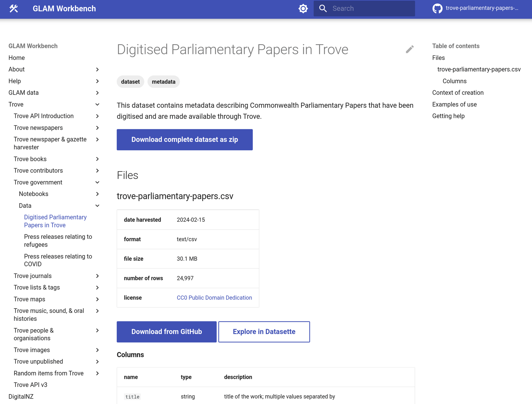Jump to Context of creation
The image size is (532, 404).
(458, 93)
